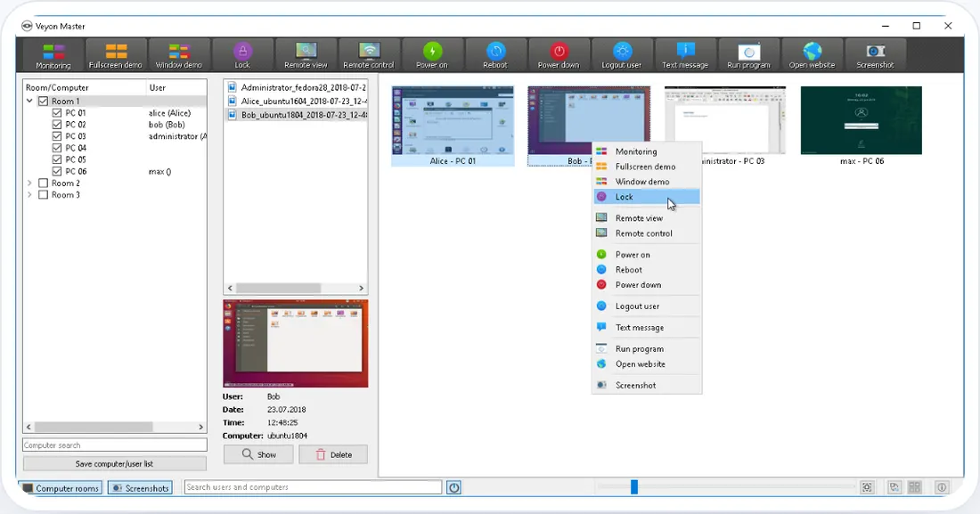980x514 pixels.
Task: Open Text message from the toolbar
Action: [x=685, y=55]
